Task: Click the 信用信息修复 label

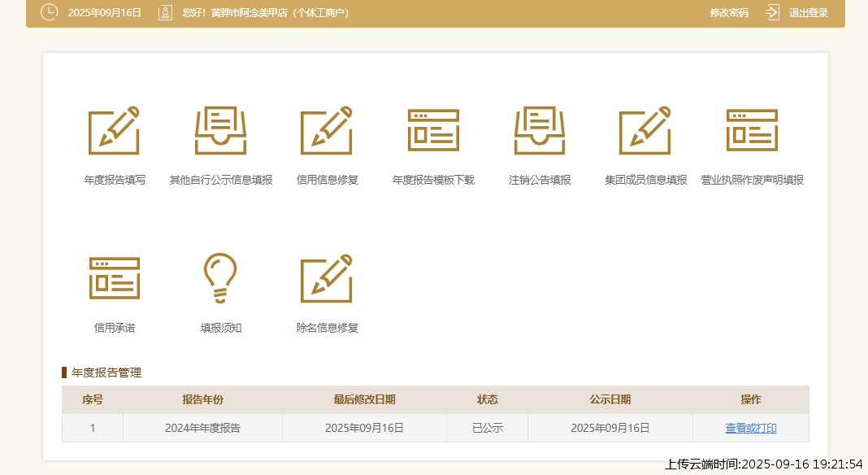Action: pos(328,180)
